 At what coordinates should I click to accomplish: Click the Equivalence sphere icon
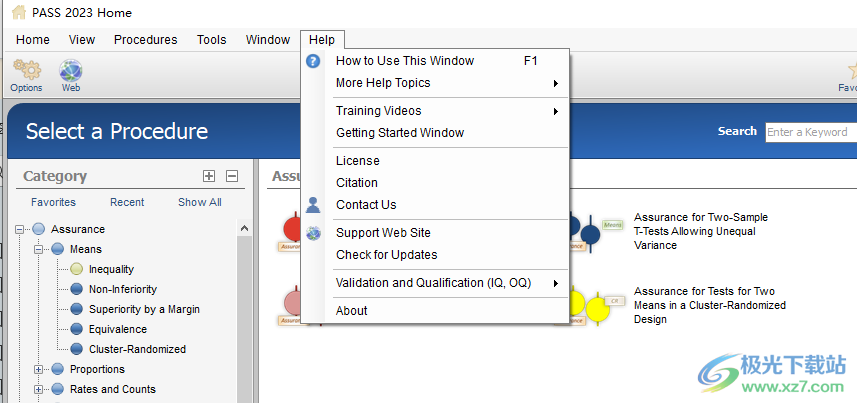(77, 329)
